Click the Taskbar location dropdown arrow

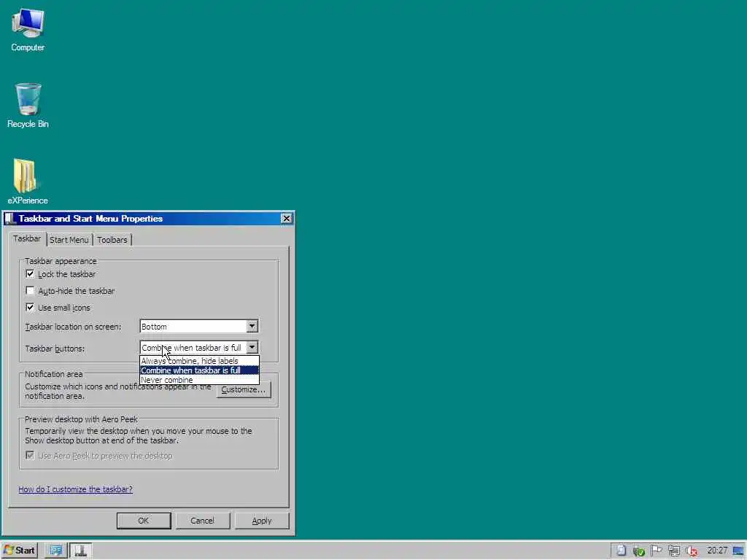[x=252, y=326]
